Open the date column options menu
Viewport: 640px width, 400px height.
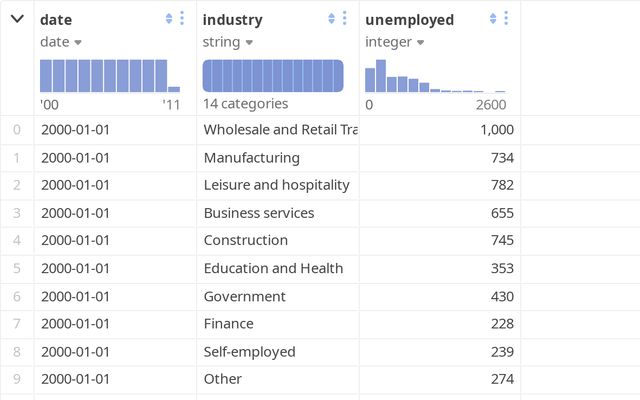pyautogui.click(x=182, y=19)
